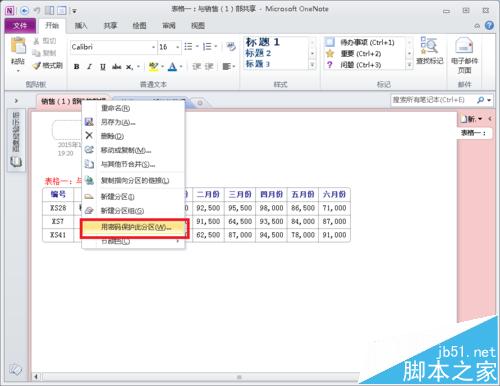
Task: Open the font size 16 dropdown
Action: coord(178,47)
